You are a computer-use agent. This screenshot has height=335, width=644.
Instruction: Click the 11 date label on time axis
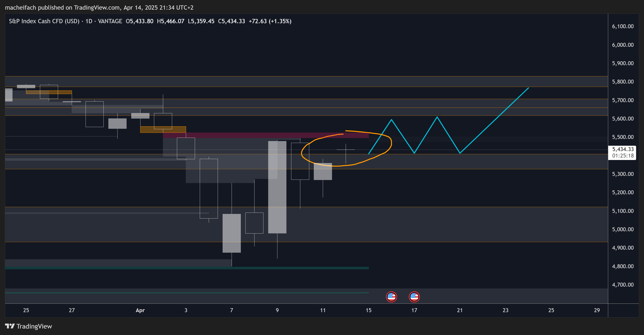(x=323, y=310)
